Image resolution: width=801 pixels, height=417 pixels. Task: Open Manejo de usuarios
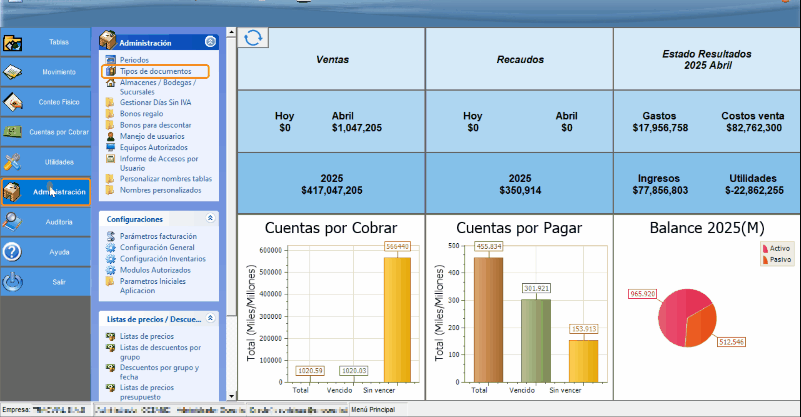point(152,136)
